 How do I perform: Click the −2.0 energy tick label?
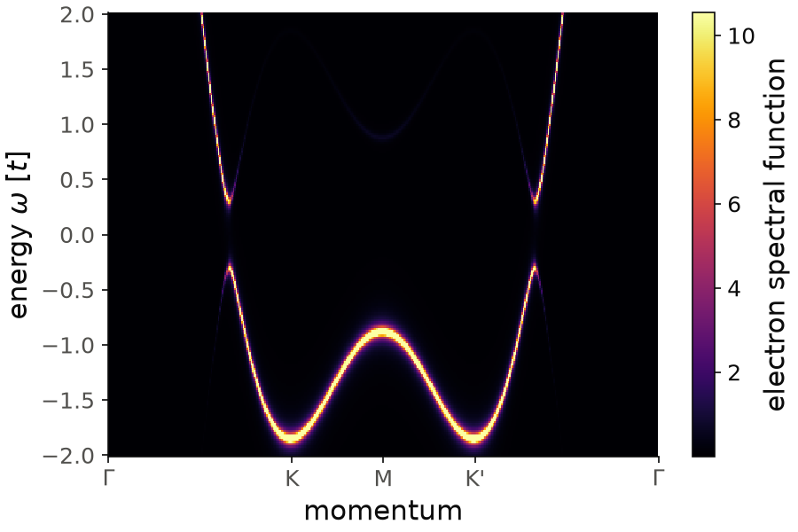point(68,456)
